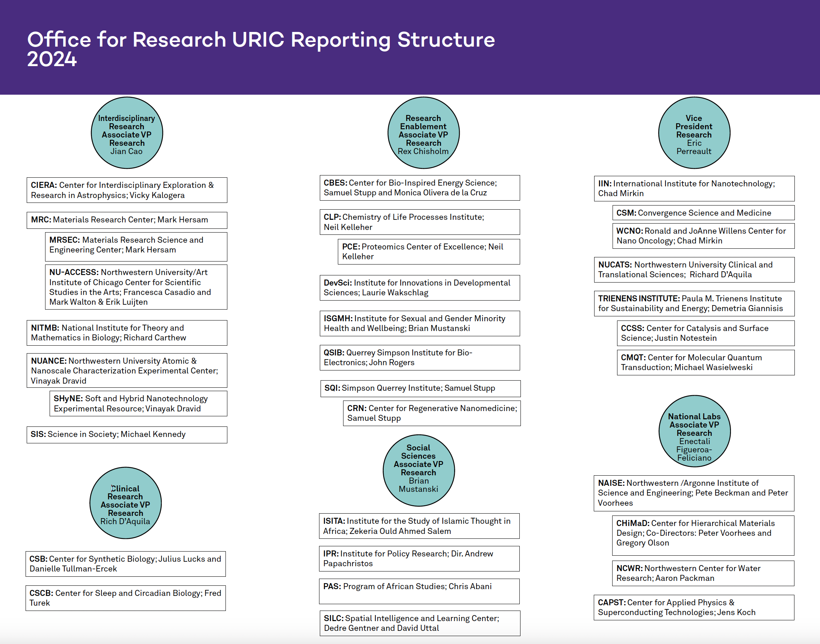Select the National Labs Enectali Figueroa-Feliciano circle
The image size is (820, 644).
(694, 431)
